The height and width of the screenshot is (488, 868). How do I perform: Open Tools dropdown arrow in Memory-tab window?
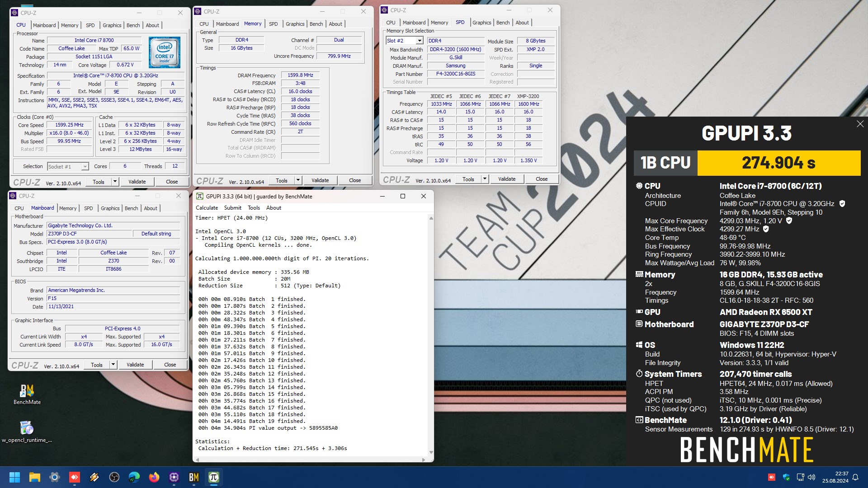point(298,180)
